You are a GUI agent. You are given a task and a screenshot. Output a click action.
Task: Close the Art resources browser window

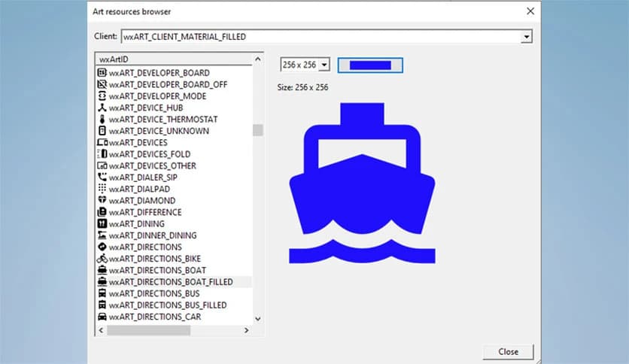pos(530,11)
